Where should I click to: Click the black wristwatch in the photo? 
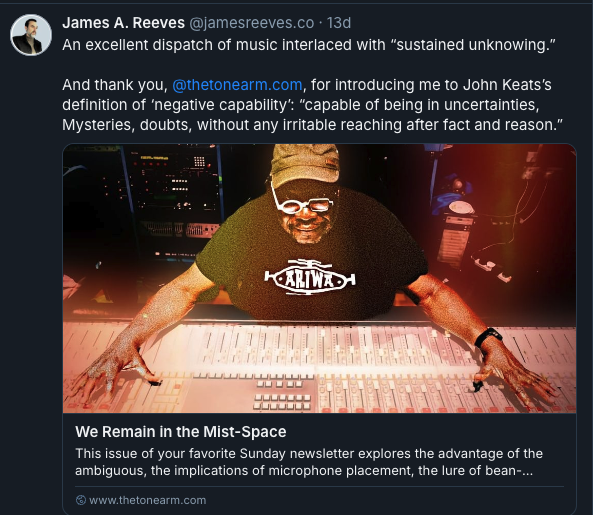tap(488, 337)
